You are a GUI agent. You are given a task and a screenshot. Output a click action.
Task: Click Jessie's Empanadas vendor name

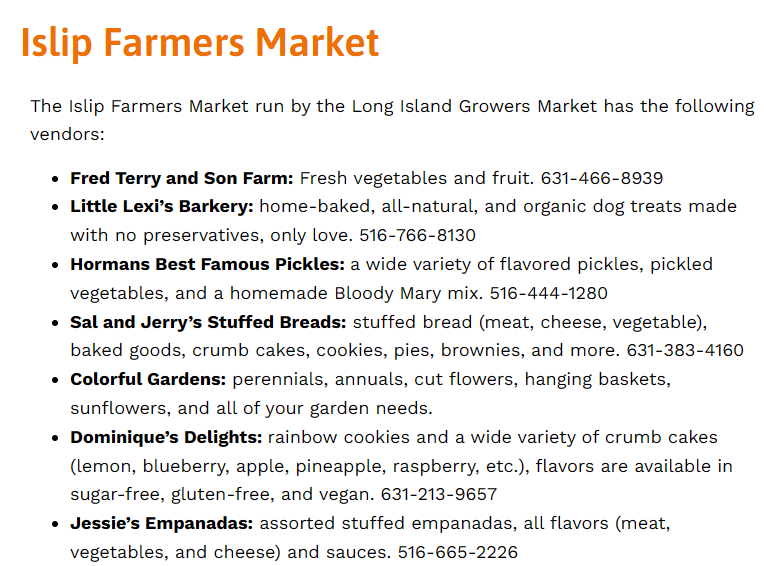(162, 524)
